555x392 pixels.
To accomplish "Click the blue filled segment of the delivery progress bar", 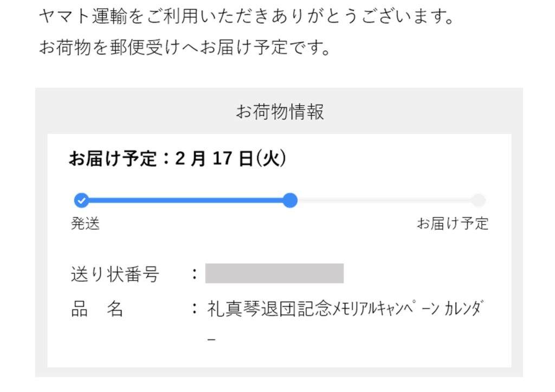I will pyautogui.click(x=184, y=201).
